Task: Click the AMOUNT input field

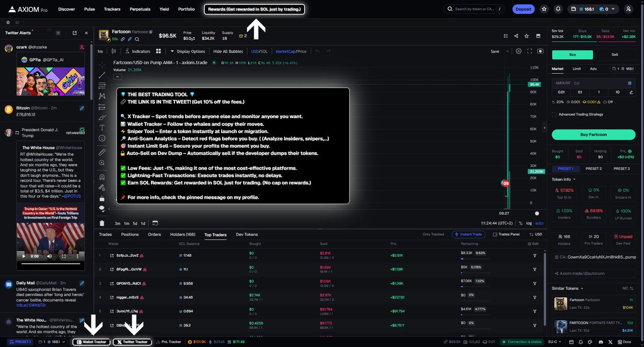Action: 594,83
